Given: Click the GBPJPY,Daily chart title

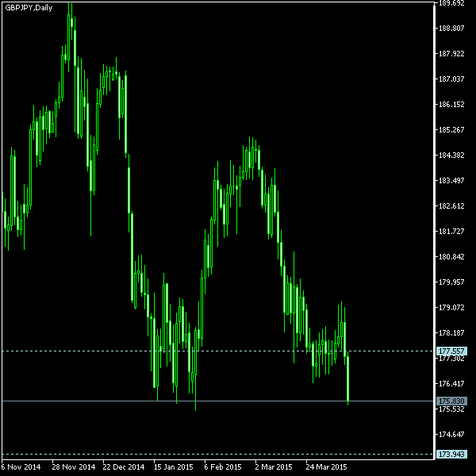Looking at the screenshot, I should click(29, 8).
